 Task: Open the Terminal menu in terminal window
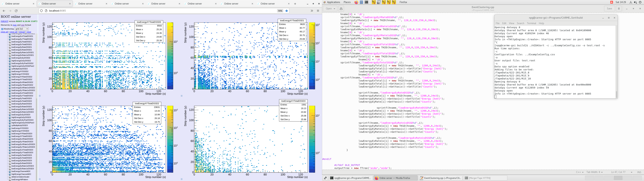point(531,23)
